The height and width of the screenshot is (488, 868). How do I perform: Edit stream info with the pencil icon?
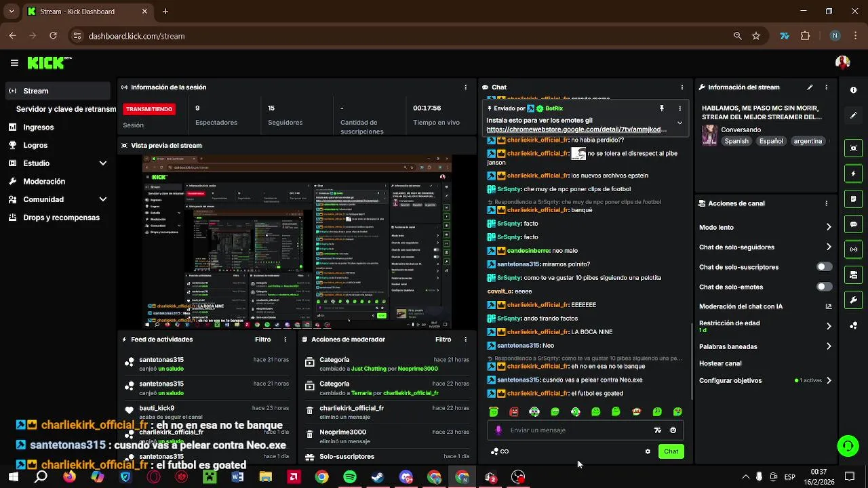(810, 87)
